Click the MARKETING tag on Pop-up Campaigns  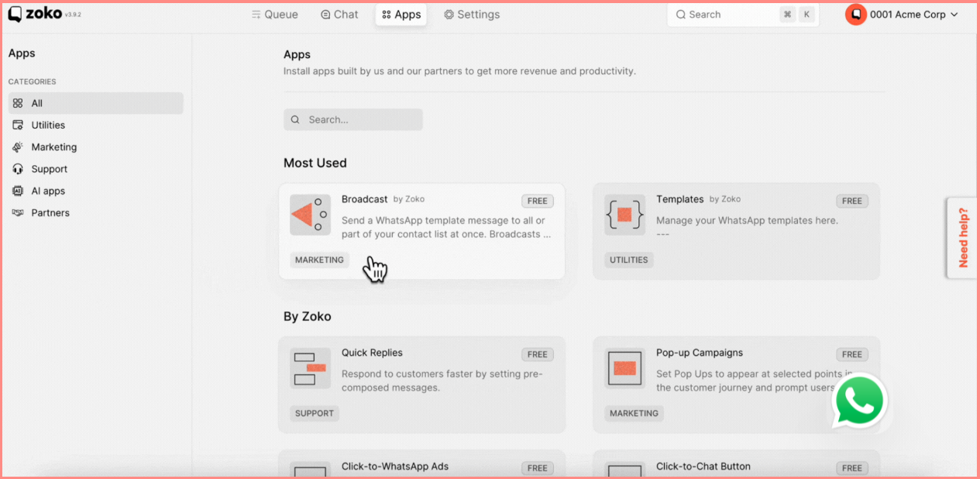click(634, 413)
